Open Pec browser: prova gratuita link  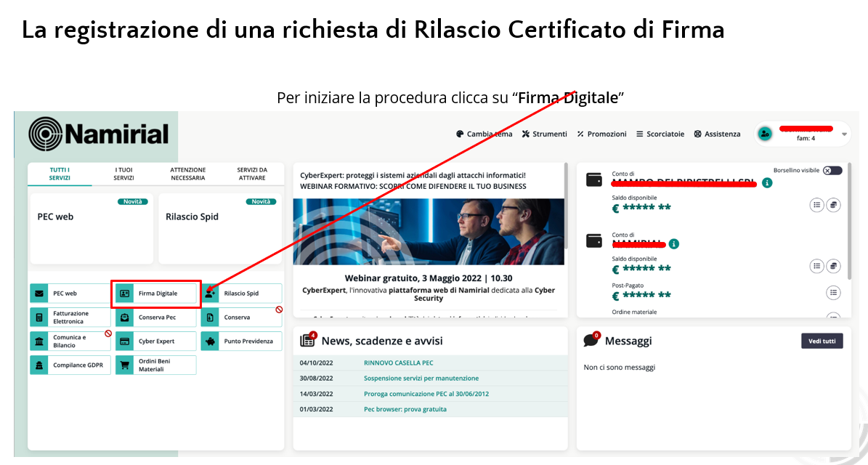(x=405, y=410)
